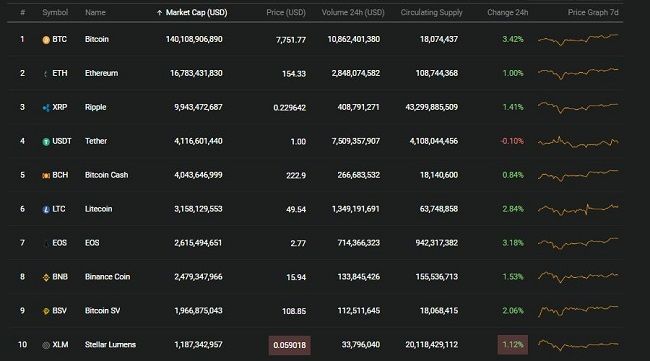Click Litecoin change 2.84%
This screenshot has width=650, height=361.
[x=513, y=209]
